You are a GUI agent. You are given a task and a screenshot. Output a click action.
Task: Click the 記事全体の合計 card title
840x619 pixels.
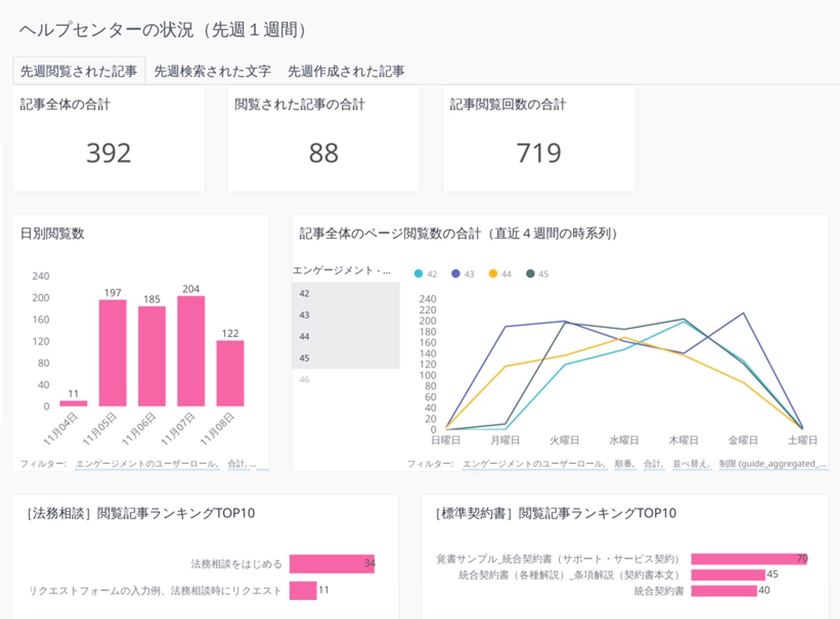pos(65,104)
